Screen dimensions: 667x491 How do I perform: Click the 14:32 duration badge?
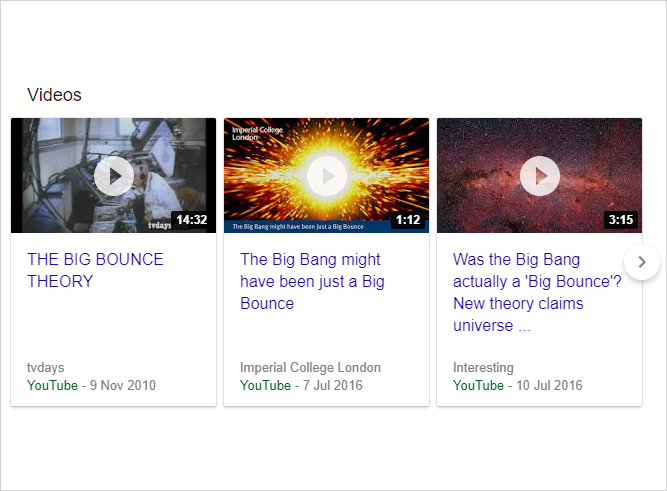tap(192, 220)
